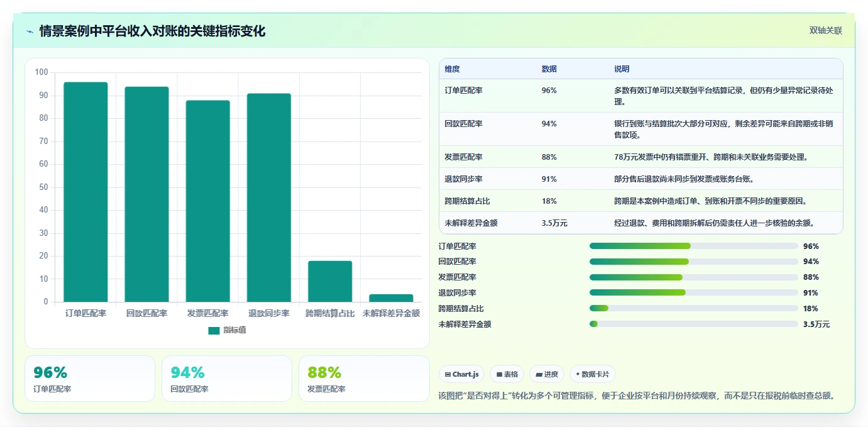Click the 订单匹配率 x-axis label
The width and height of the screenshot is (868, 427).
[85, 313]
